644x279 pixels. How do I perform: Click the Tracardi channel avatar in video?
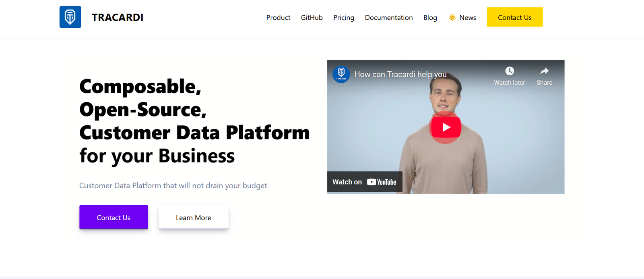(x=341, y=74)
